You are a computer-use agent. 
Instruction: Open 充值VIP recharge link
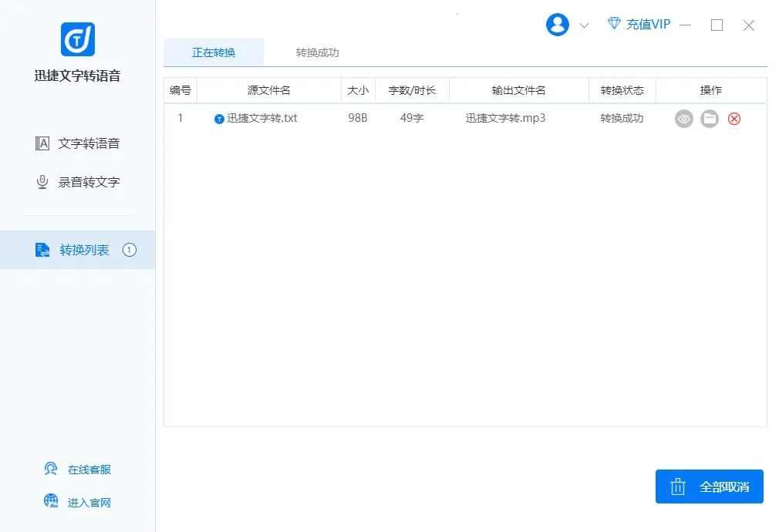click(648, 25)
